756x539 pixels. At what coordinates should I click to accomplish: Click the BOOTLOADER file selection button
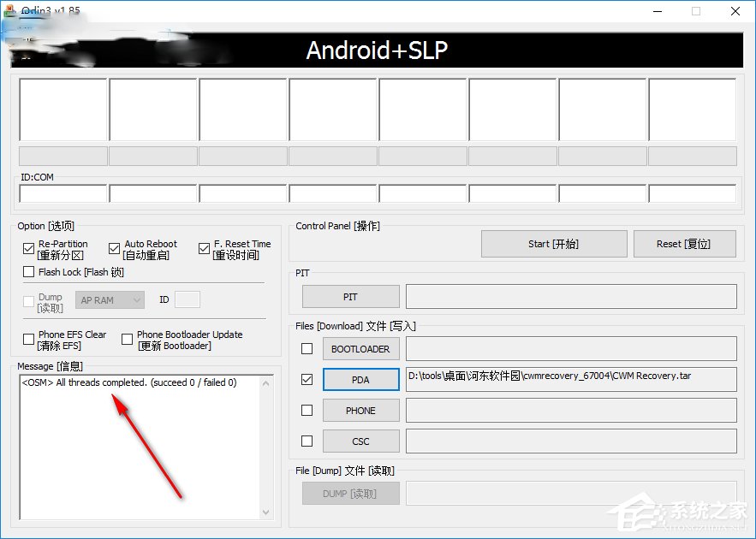(x=360, y=348)
